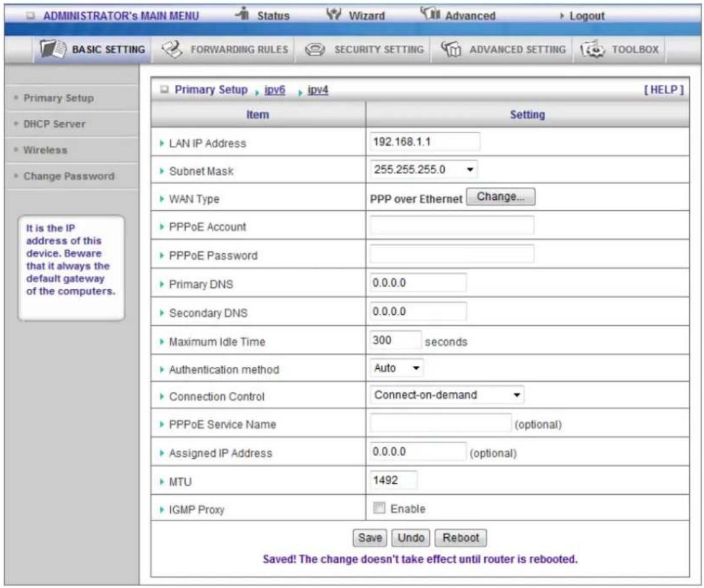This screenshot has width=704, height=588.
Task: Select the Basic Setting tab
Action: 93,49
